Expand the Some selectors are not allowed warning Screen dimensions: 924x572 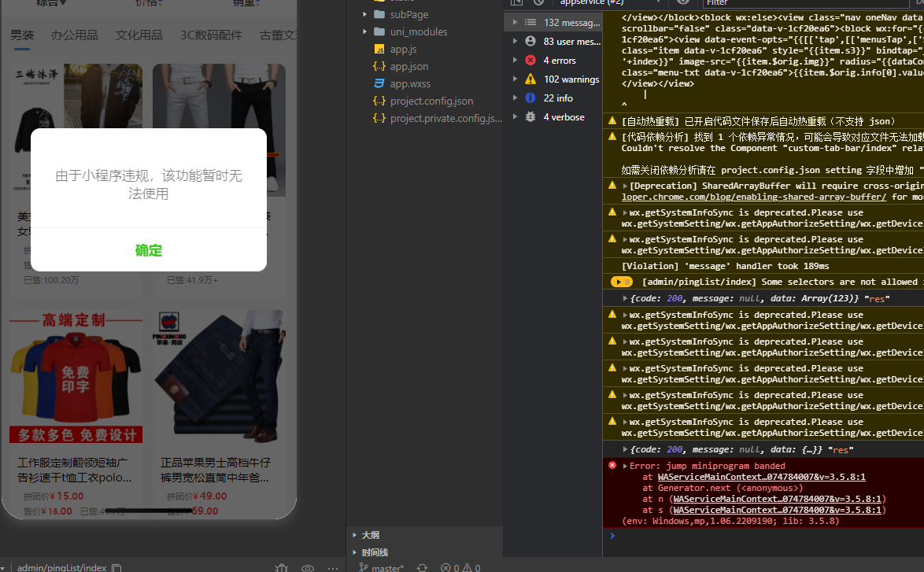(621, 282)
